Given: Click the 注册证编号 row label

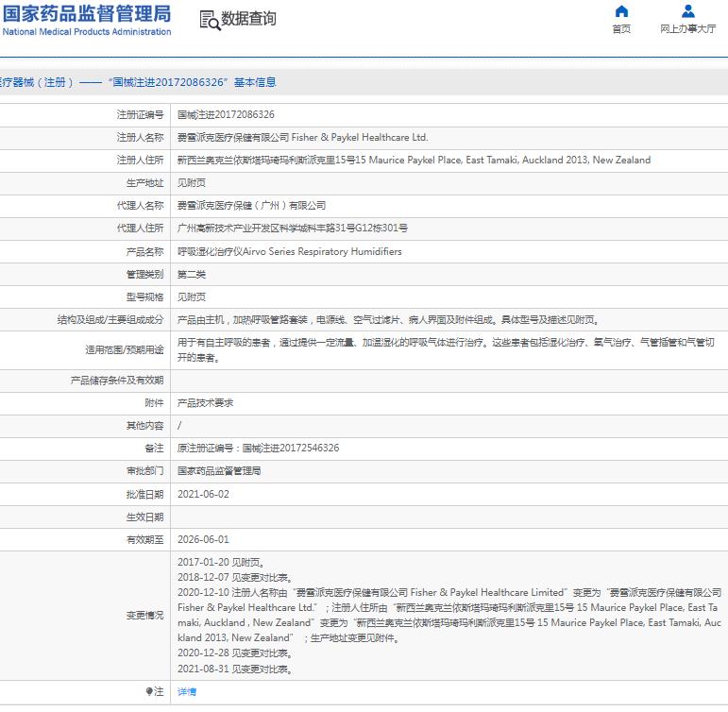Looking at the screenshot, I should [140, 114].
